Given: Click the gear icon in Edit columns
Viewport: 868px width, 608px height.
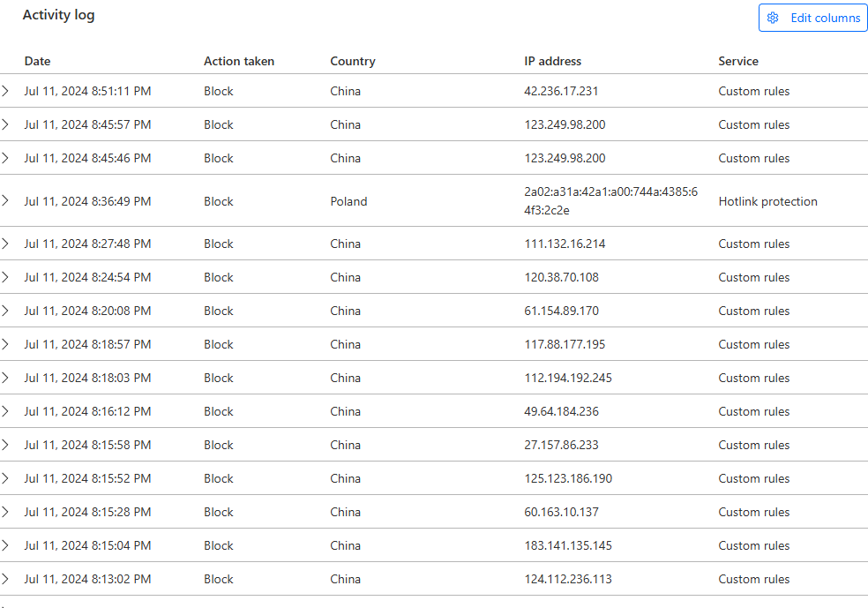Looking at the screenshot, I should (773, 18).
